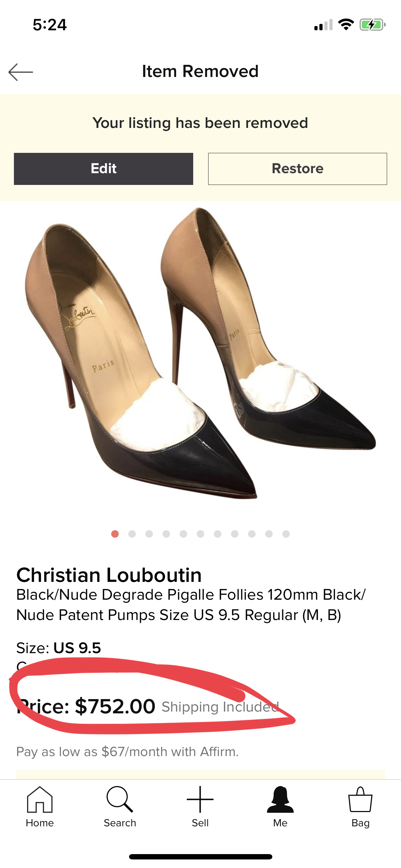Tap the Louboutin pumps product photo

click(x=200, y=353)
